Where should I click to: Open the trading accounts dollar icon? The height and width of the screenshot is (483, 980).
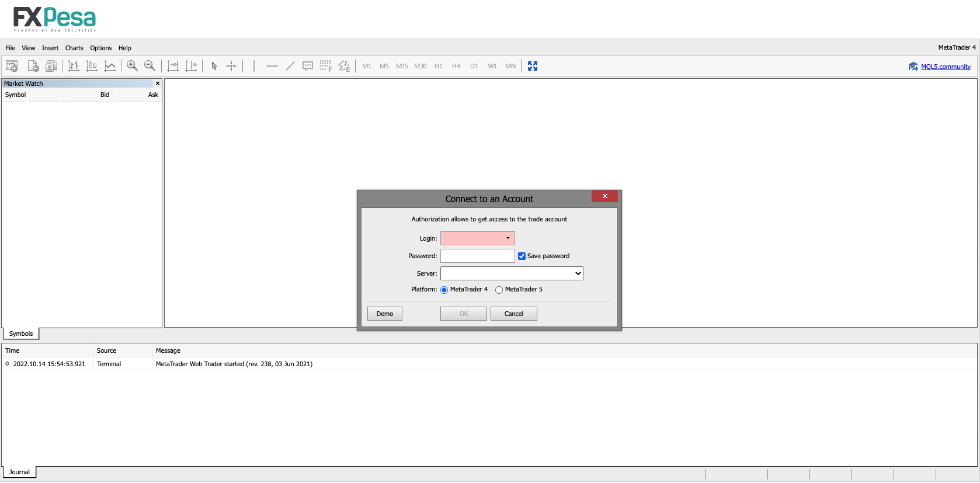[51, 66]
